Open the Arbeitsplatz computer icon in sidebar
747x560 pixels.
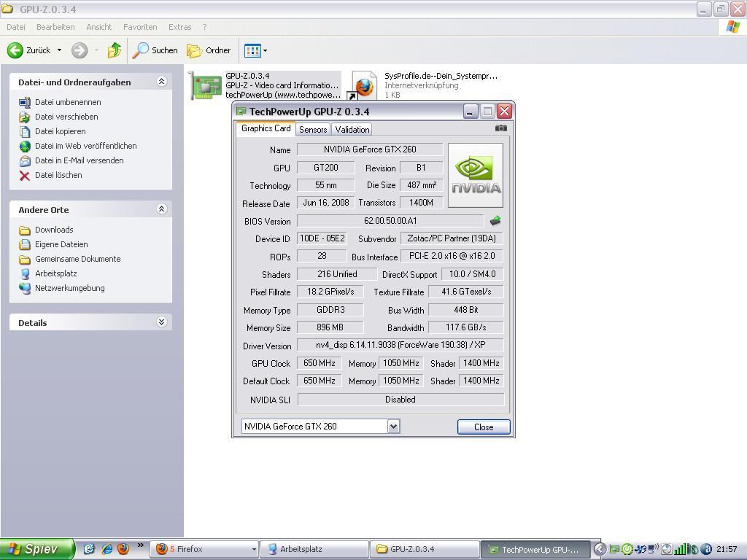(x=25, y=274)
